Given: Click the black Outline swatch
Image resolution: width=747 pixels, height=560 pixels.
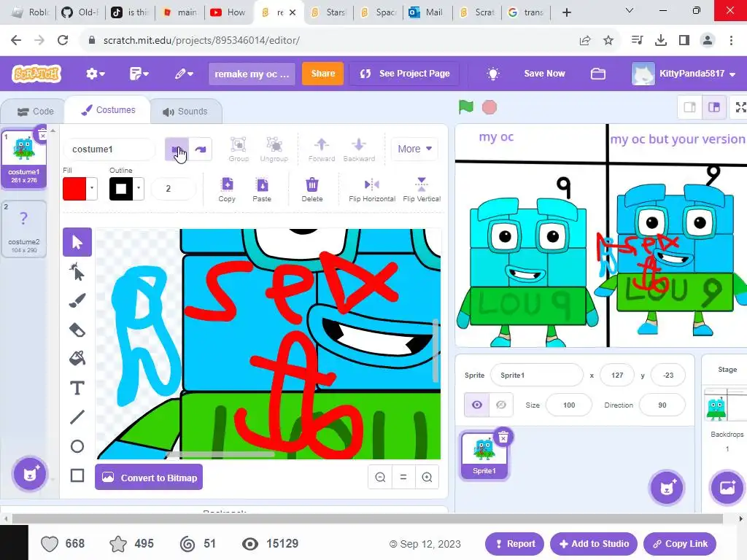Looking at the screenshot, I should point(122,189).
